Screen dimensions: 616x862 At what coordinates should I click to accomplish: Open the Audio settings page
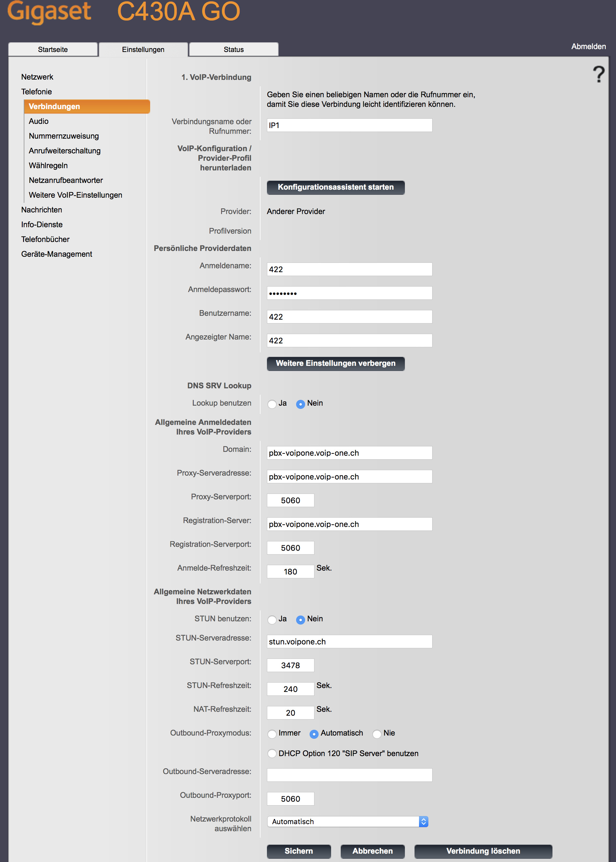[39, 121]
